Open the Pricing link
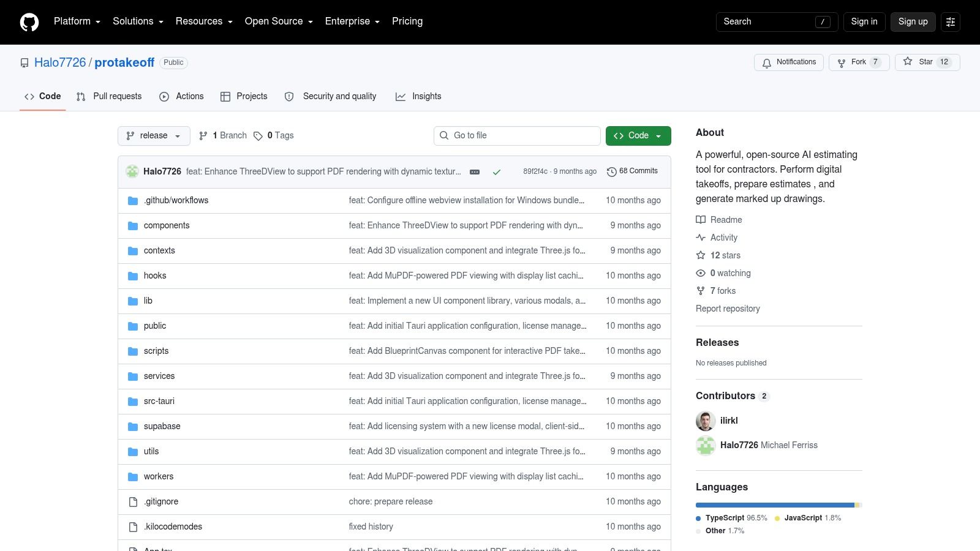The image size is (980, 551). pyautogui.click(x=407, y=21)
